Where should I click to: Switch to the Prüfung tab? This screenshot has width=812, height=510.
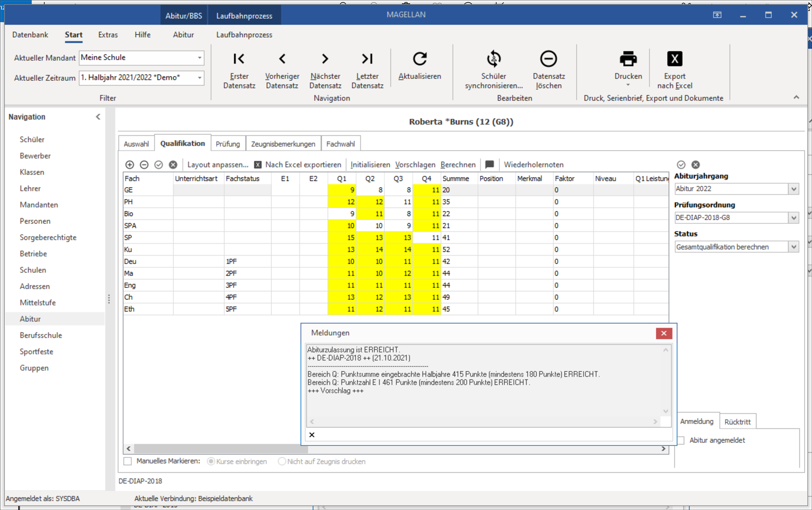click(x=228, y=144)
